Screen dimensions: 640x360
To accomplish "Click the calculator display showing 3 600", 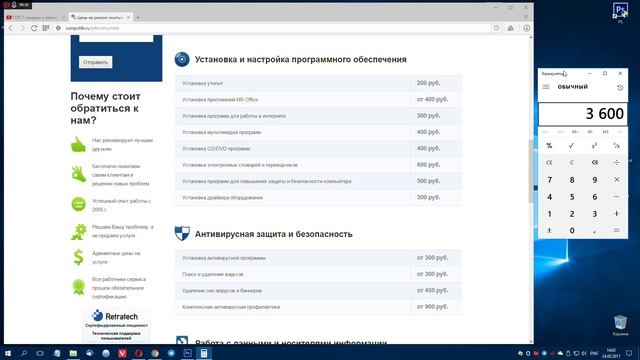I will (582, 113).
